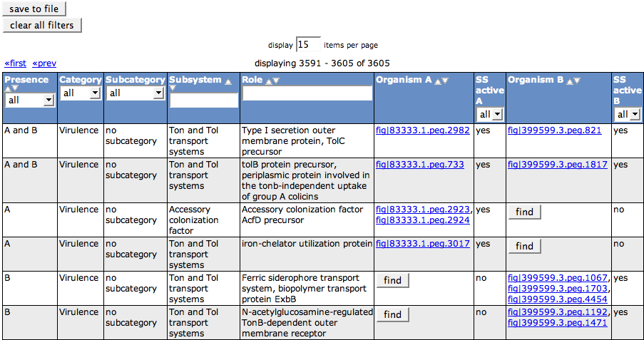Select 'Type I secretion outer membrane protein' cell

307,141
